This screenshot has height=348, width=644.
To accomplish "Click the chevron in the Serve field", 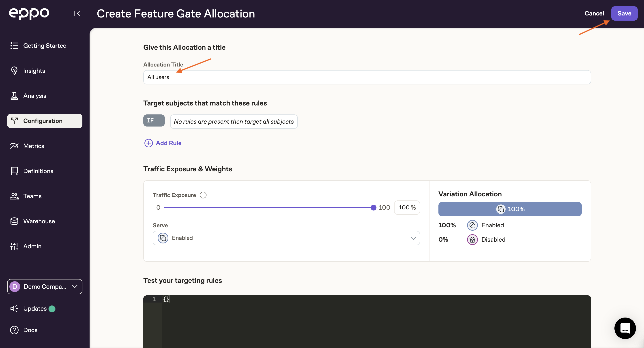I will pos(413,238).
